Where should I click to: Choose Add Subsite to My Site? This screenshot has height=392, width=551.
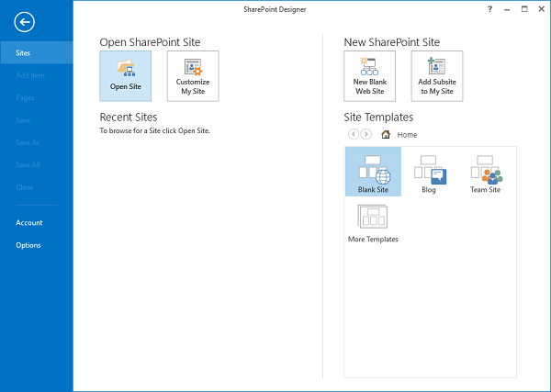pyautogui.click(x=437, y=67)
